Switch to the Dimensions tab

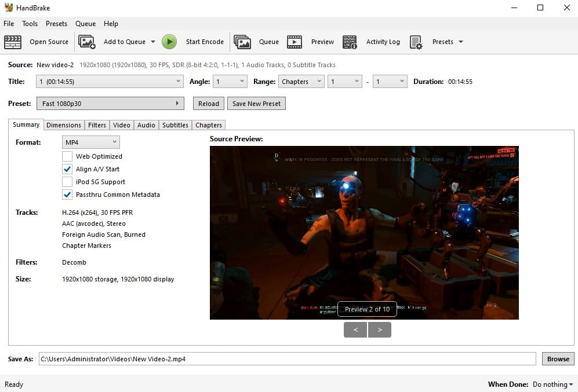click(64, 125)
